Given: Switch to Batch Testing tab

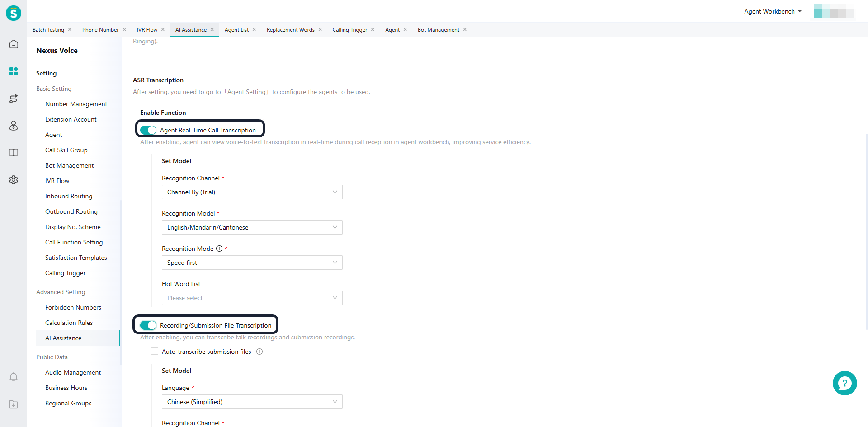Looking at the screenshot, I should tap(48, 30).
